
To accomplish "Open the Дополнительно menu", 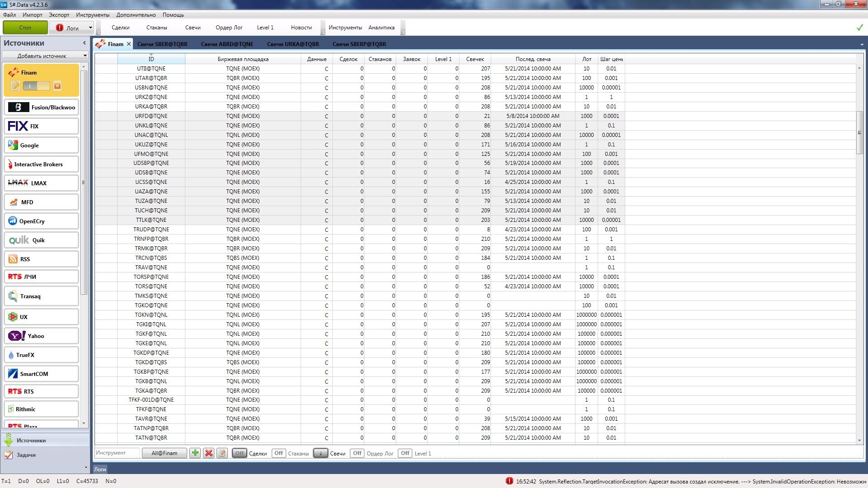I will [136, 15].
